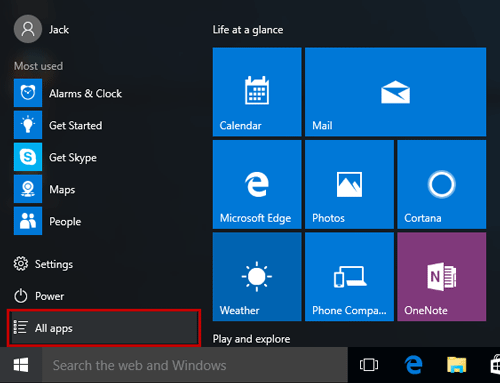Click the Get Skype label

[73, 158]
